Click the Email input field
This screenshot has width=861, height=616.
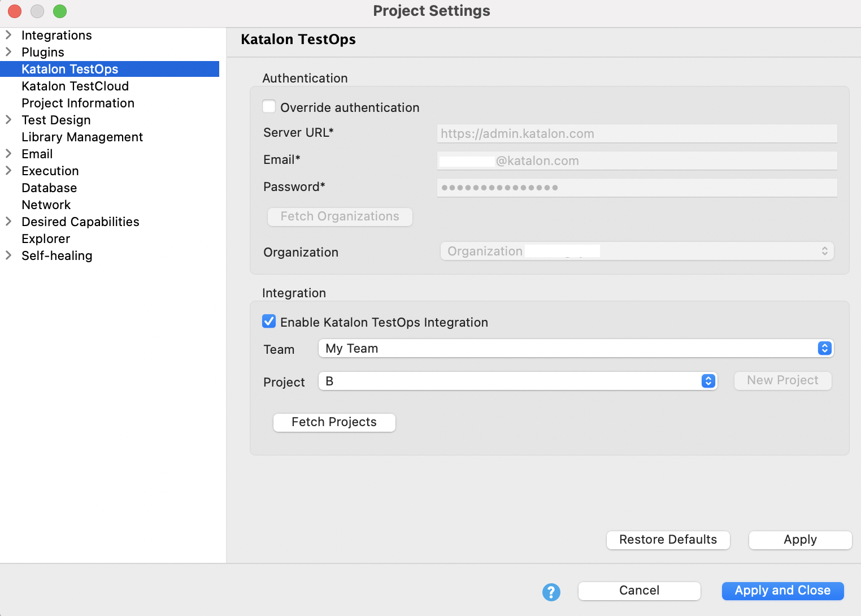coord(637,160)
